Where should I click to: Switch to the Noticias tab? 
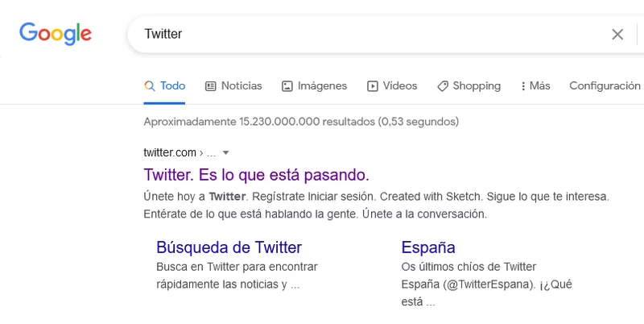pos(233,86)
